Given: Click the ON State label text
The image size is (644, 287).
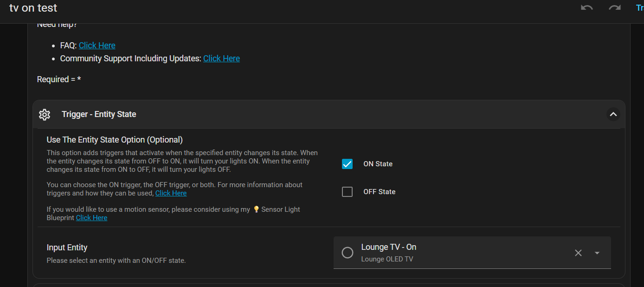Looking at the screenshot, I should tap(378, 164).
